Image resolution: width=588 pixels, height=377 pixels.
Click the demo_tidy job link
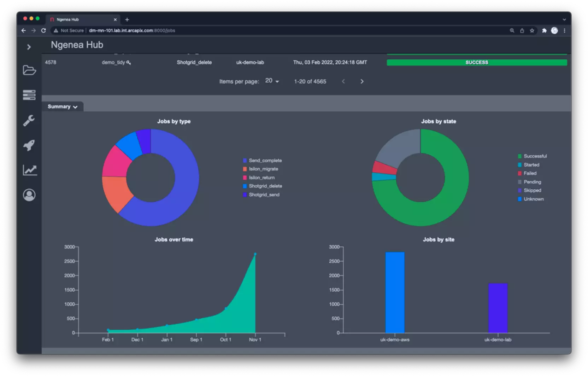114,63
